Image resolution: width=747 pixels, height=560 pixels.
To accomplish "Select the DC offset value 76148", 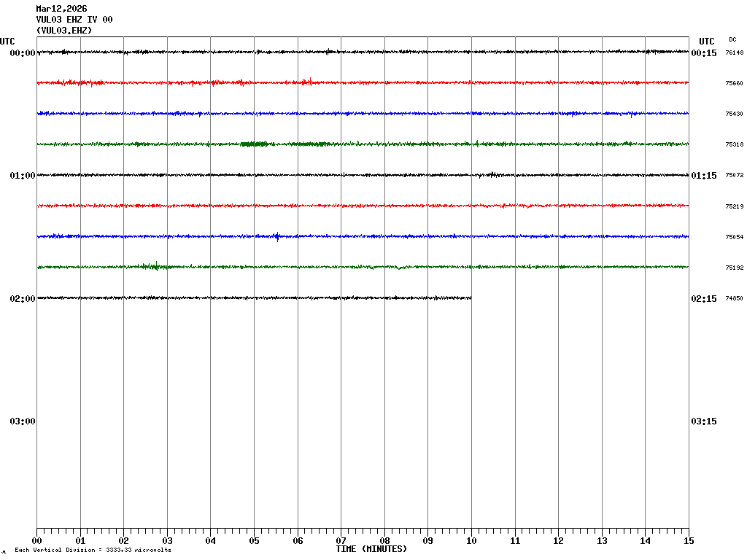I will [x=734, y=53].
